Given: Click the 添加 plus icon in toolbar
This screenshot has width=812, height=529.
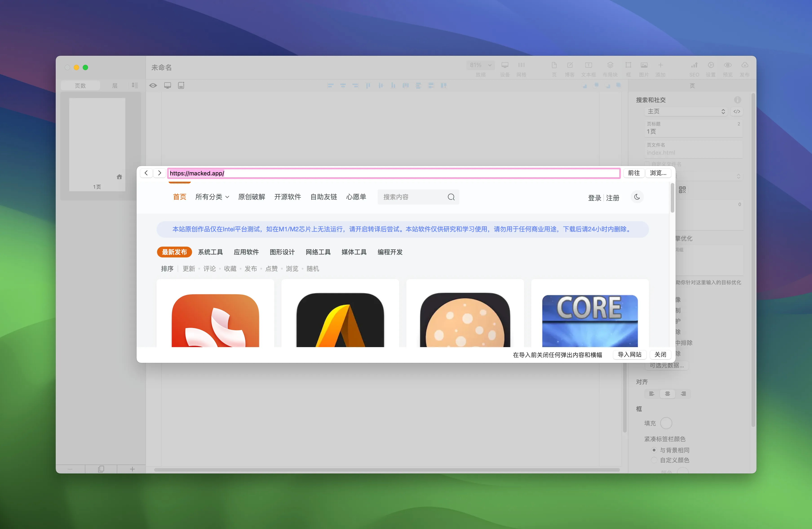Looking at the screenshot, I should tap(661, 65).
